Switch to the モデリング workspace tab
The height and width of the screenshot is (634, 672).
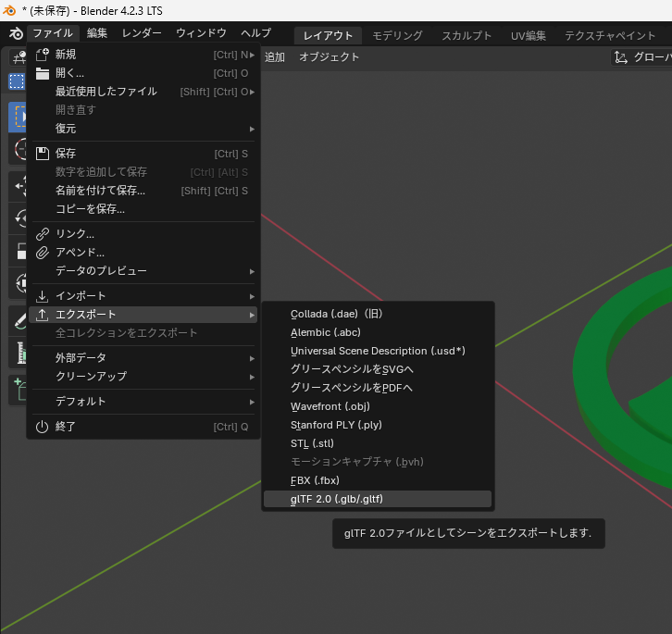(397, 36)
